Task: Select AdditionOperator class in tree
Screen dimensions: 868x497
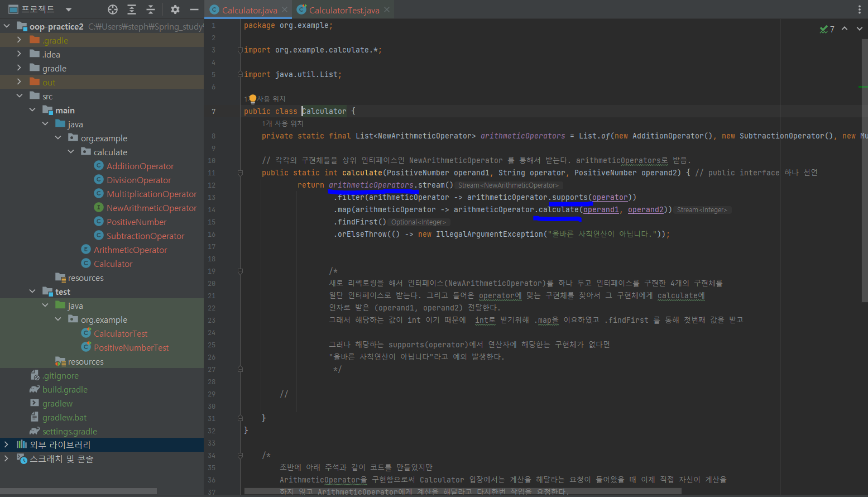Action: pos(140,166)
